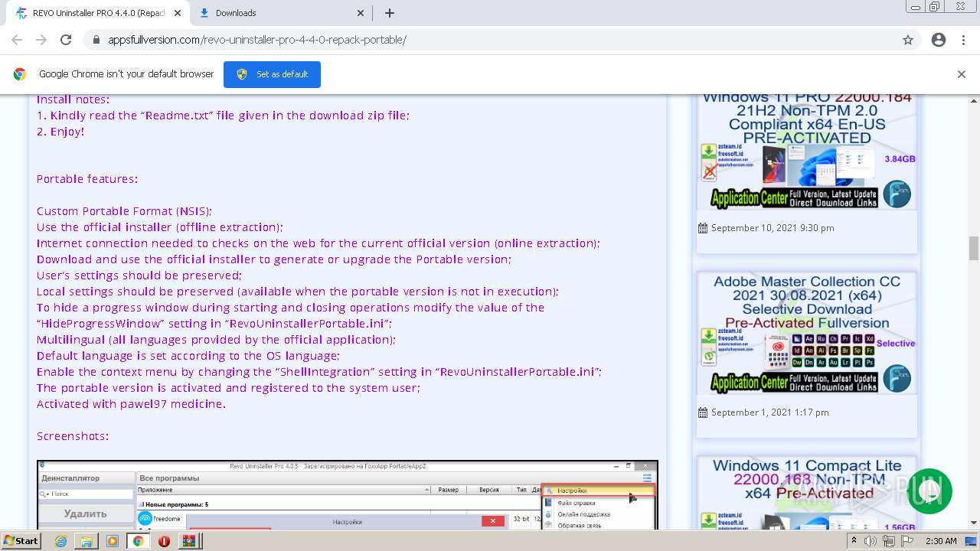
Task: View site information lock icon
Action: coord(96,40)
